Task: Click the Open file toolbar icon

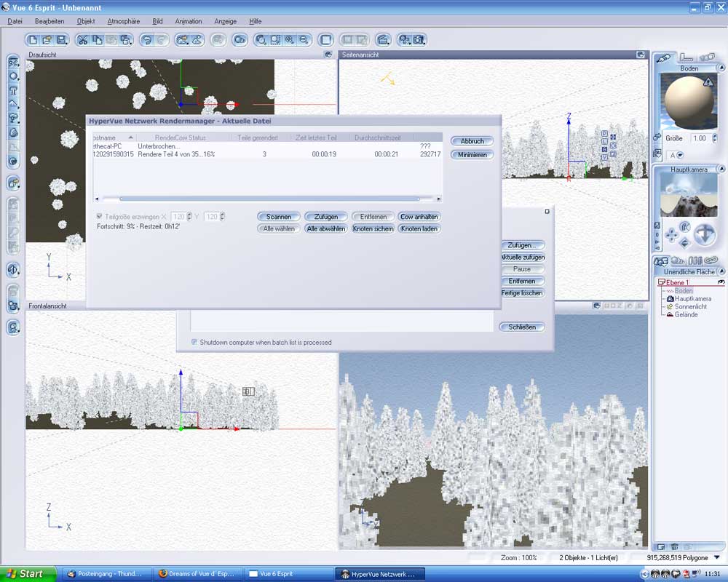Action: pos(47,41)
